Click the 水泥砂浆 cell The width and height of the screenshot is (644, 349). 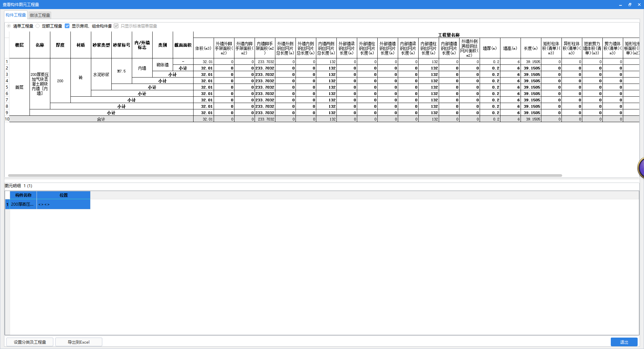tap(101, 74)
